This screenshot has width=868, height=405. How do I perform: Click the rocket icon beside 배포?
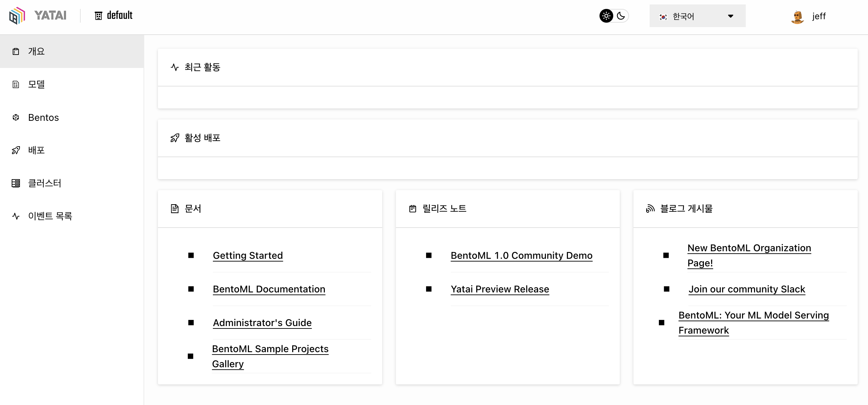(16, 150)
